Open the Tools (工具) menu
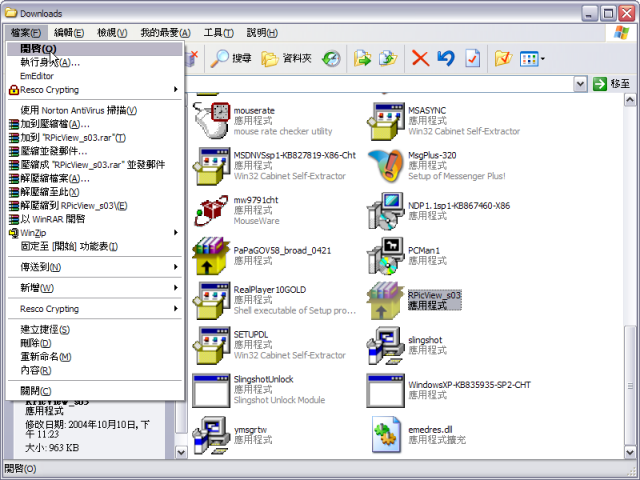640x480 pixels. pyautogui.click(x=219, y=33)
